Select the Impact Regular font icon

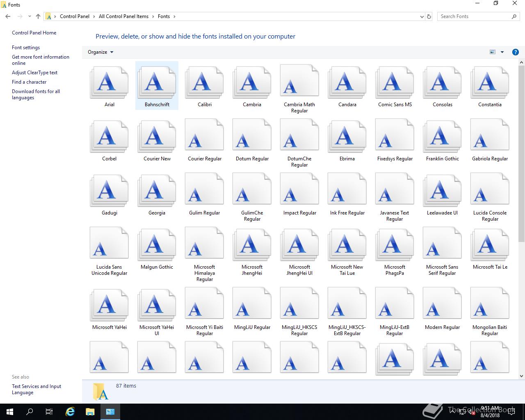pyautogui.click(x=299, y=189)
